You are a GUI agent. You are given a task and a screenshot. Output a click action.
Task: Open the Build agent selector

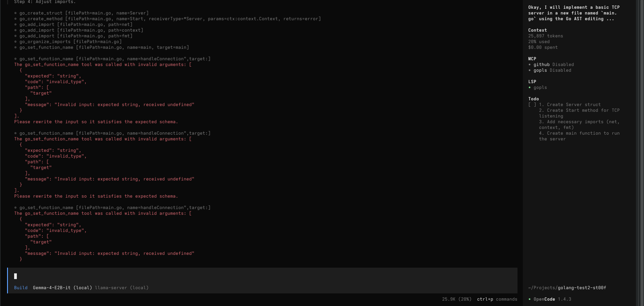coord(21,288)
